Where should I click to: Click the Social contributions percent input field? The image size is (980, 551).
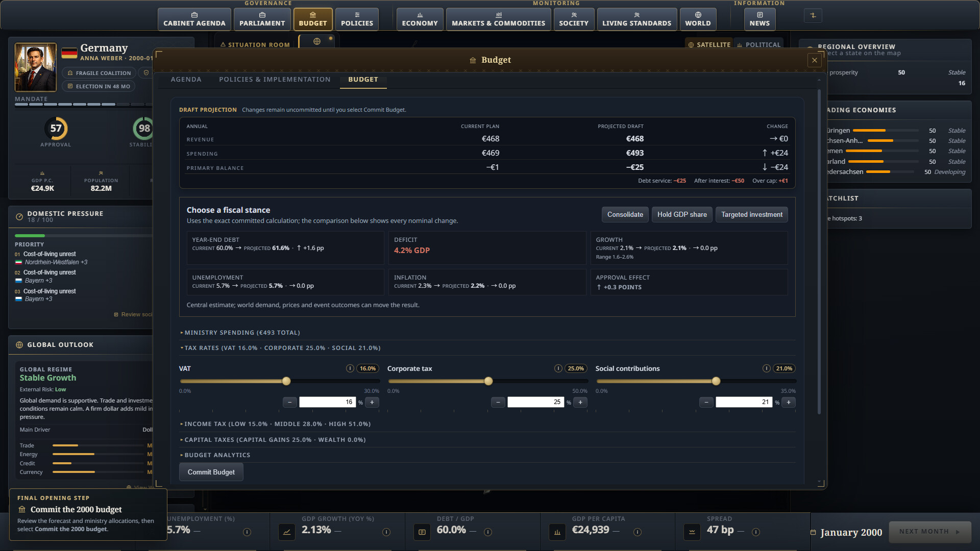tap(744, 403)
